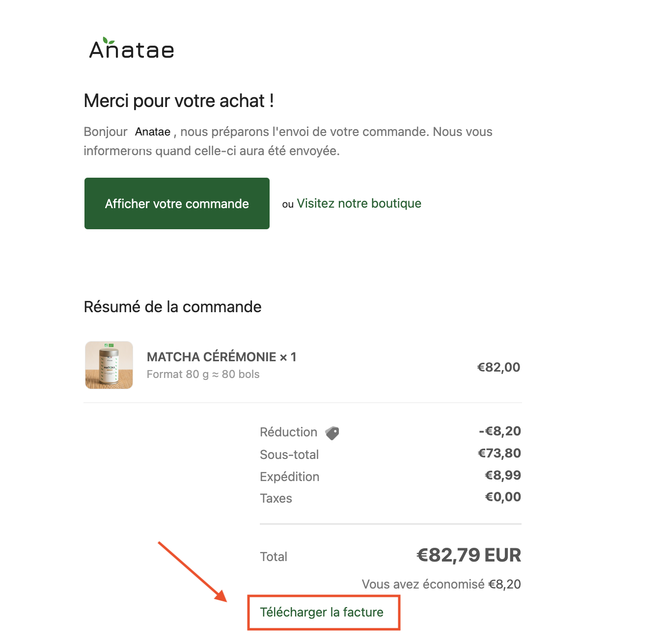Click the discount tag icon beside Réduction
The height and width of the screenshot is (644, 663).
(x=332, y=433)
